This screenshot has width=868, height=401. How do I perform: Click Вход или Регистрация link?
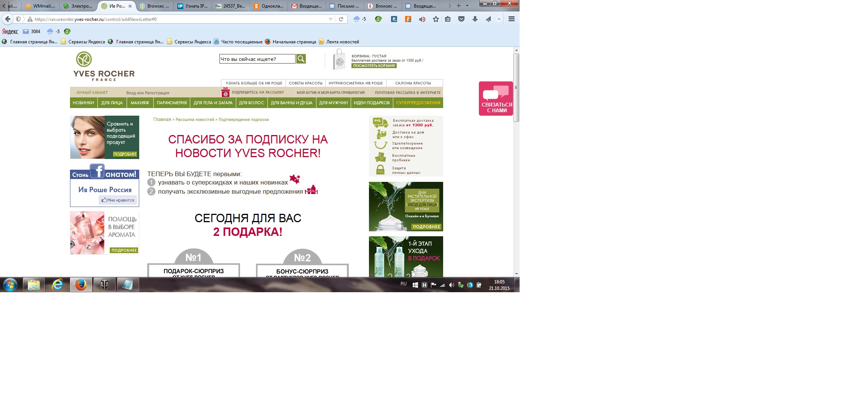[148, 93]
